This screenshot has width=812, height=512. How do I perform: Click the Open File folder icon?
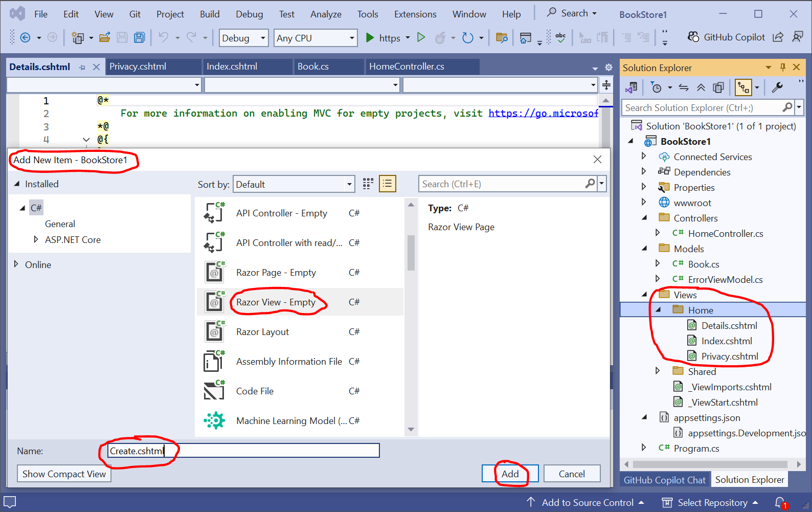coord(105,37)
